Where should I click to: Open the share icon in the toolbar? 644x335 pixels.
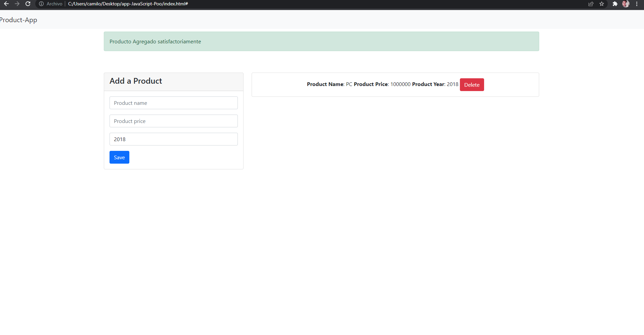coord(591,4)
